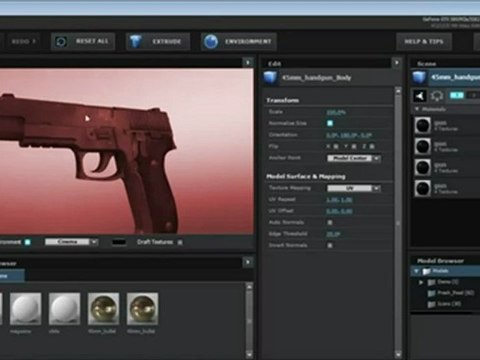Click the Edge Threshold value link

point(333,234)
